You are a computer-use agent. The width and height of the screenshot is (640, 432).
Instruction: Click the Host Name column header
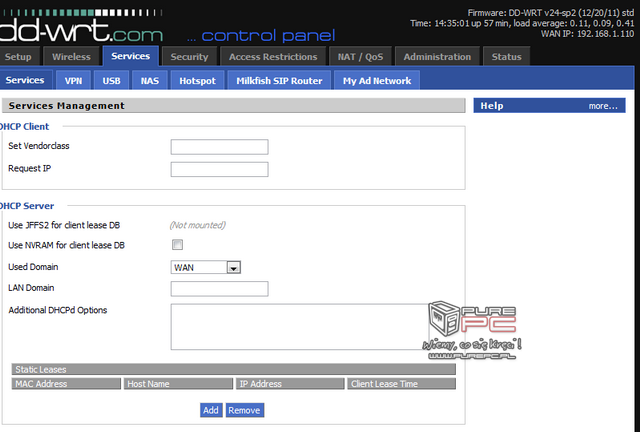click(x=178, y=384)
